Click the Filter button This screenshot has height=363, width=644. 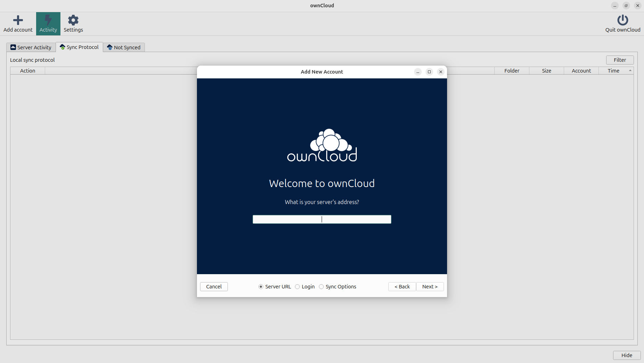tap(620, 60)
